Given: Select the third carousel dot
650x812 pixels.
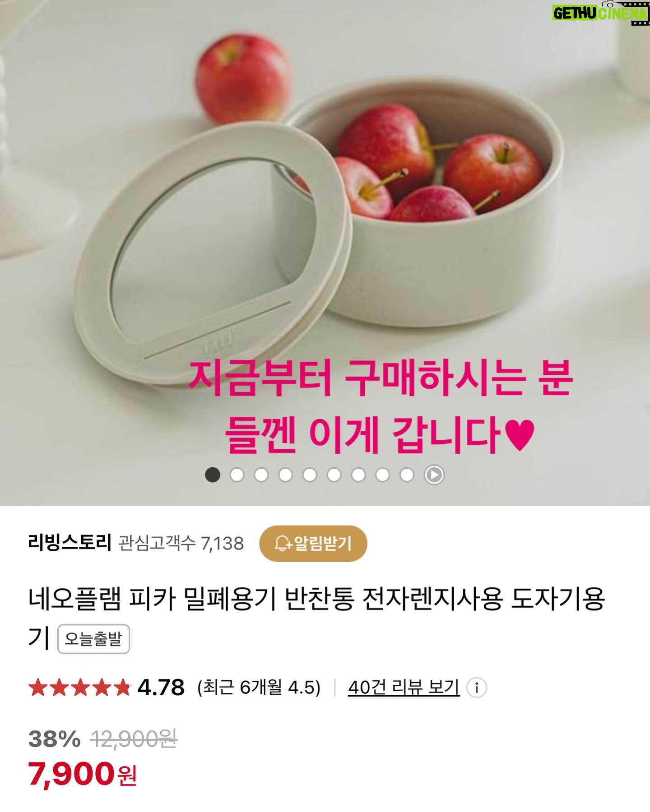Looking at the screenshot, I should (261, 475).
